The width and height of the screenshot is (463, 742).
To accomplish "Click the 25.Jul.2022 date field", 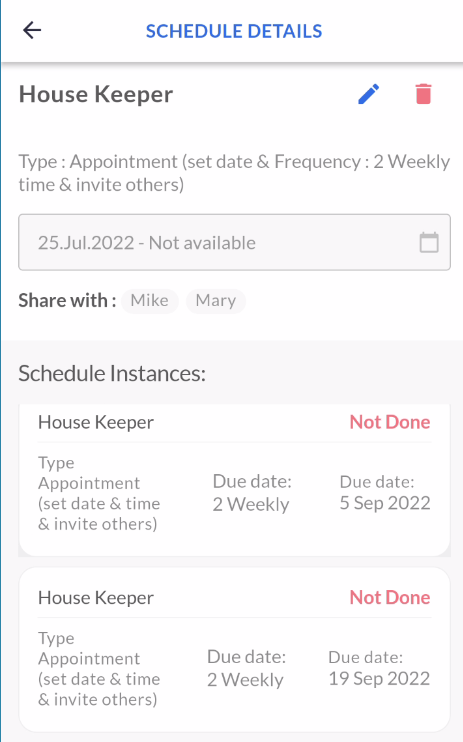I will (234, 242).
